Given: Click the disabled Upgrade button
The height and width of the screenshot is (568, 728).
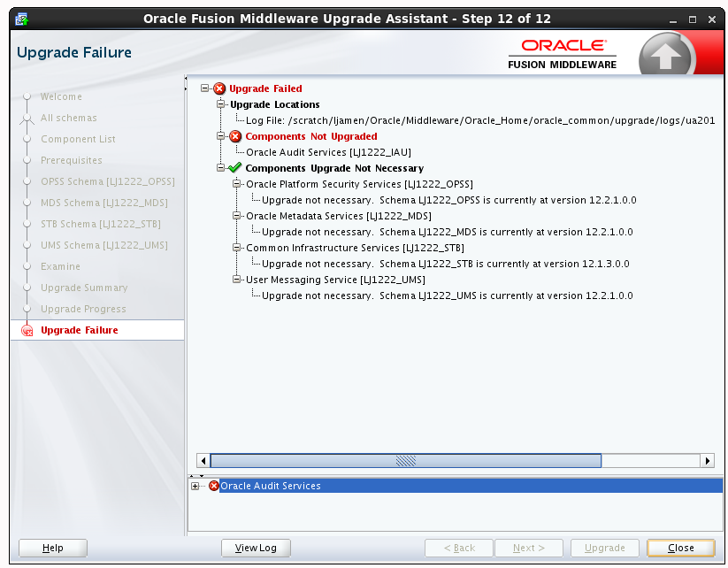Looking at the screenshot, I should pos(604,548).
